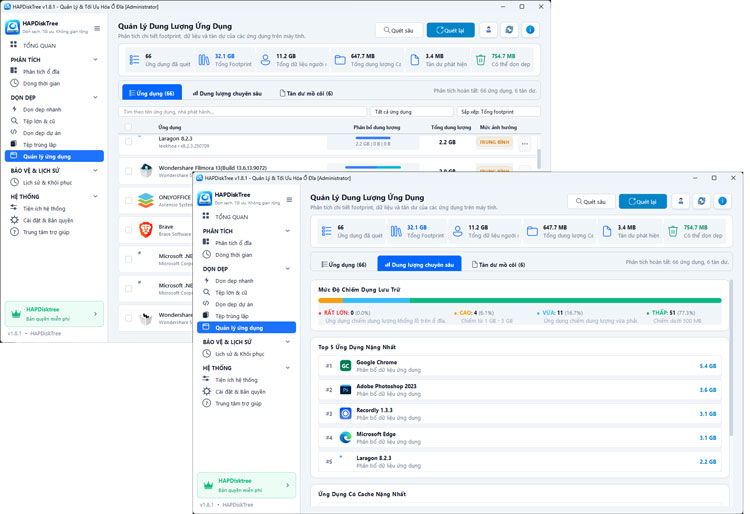Open the info icon button in back window
Screen dimensions: 750x514
(x=530, y=30)
